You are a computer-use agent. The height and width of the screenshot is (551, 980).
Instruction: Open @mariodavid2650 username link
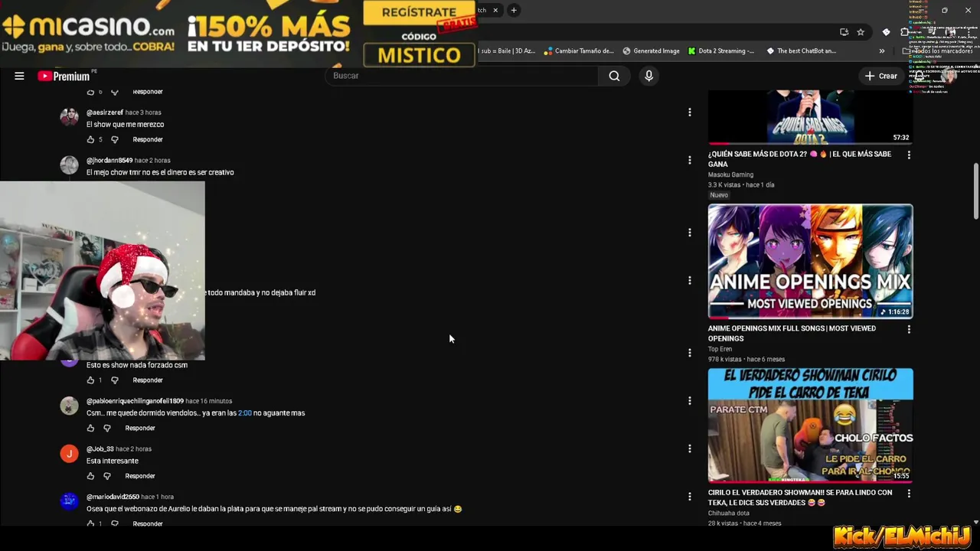pos(113,497)
